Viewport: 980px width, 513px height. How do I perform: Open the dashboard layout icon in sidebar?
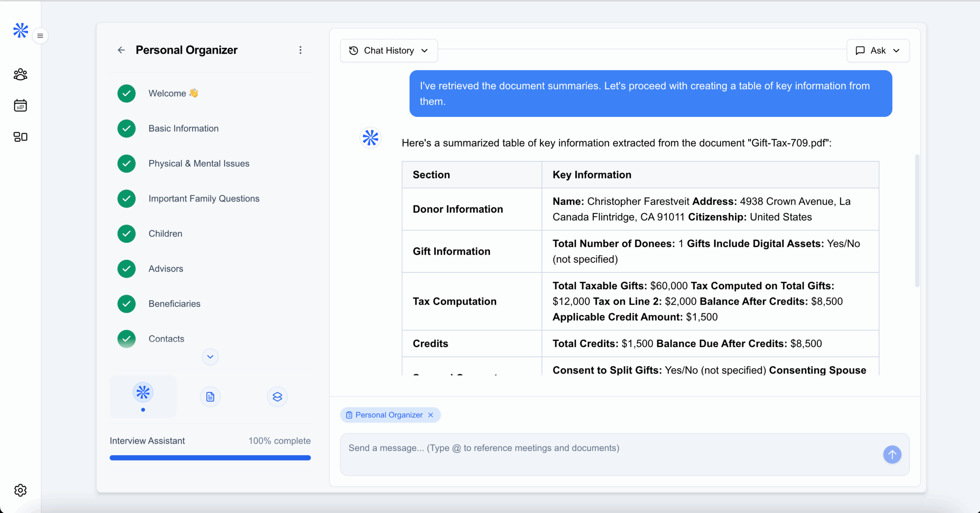point(20,137)
